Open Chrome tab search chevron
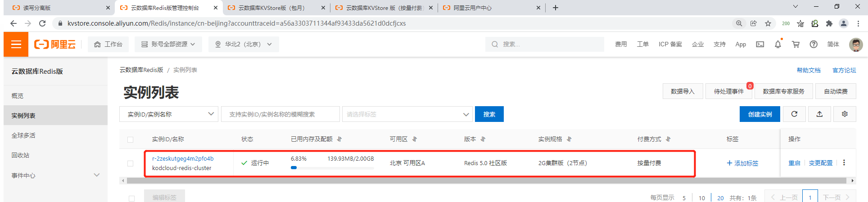This screenshot has width=868, height=202. tap(796, 7)
